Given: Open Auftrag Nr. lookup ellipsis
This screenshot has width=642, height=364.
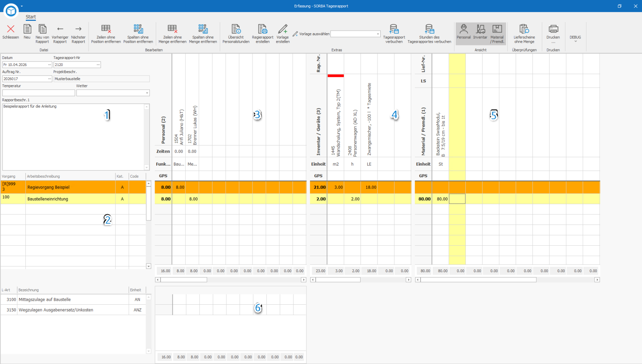Looking at the screenshot, I should pos(49,79).
